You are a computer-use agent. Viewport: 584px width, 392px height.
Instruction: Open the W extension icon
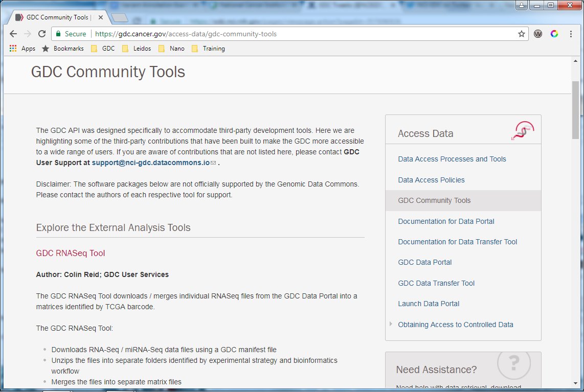[x=538, y=34]
